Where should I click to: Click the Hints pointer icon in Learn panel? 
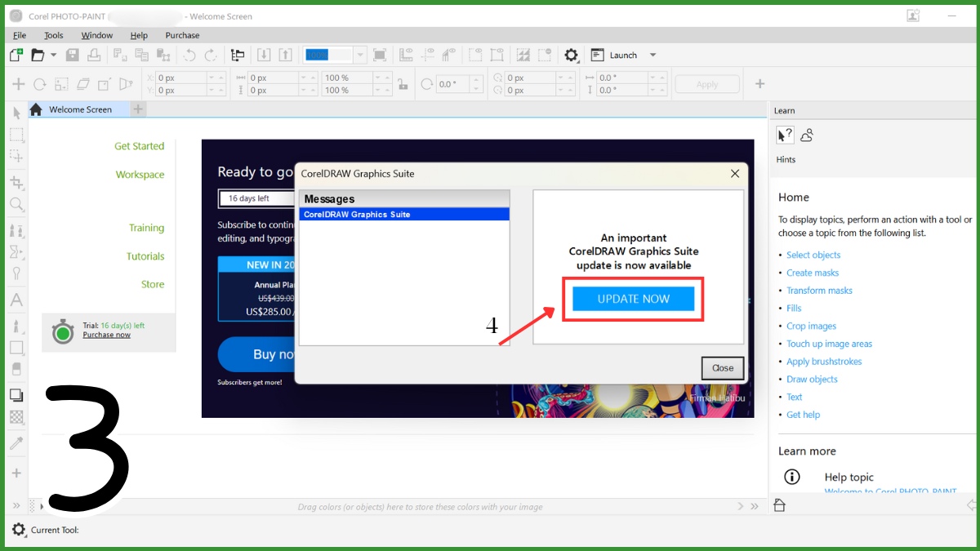coord(784,135)
